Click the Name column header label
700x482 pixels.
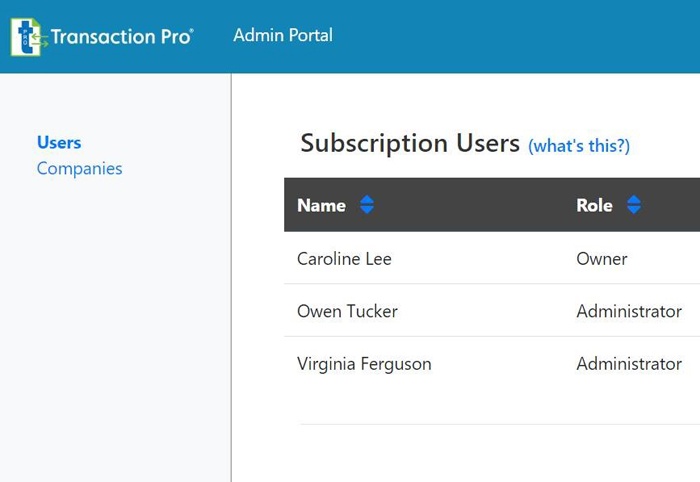321,205
